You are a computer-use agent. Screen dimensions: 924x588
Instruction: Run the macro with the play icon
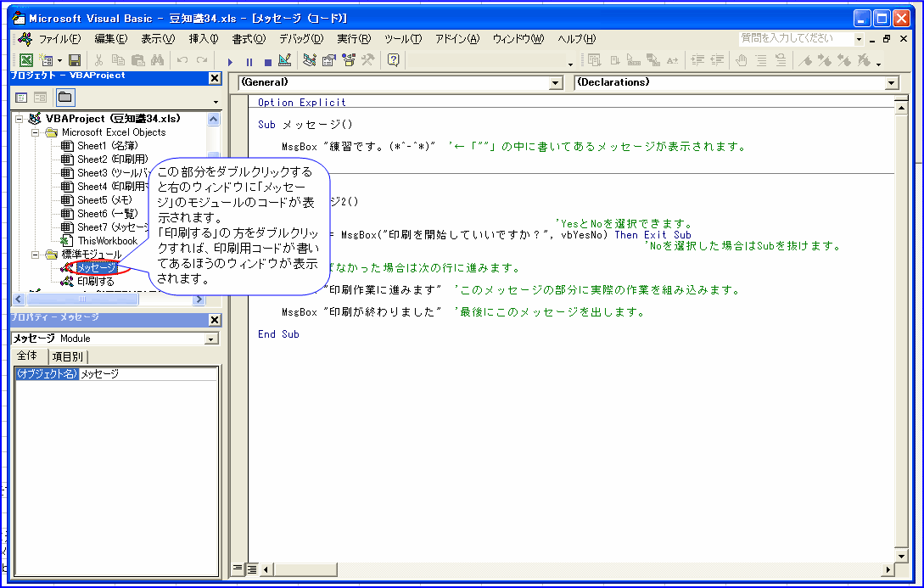point(230,61)
